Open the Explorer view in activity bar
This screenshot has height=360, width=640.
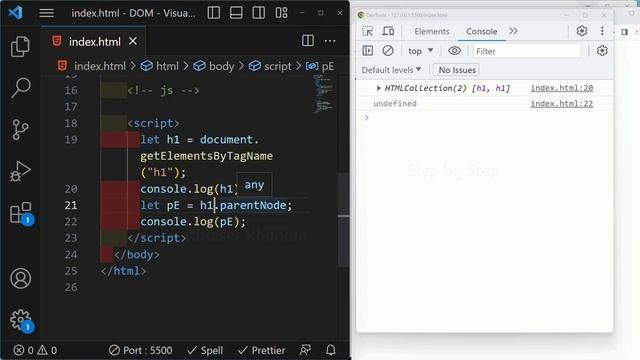pos(20,47)
